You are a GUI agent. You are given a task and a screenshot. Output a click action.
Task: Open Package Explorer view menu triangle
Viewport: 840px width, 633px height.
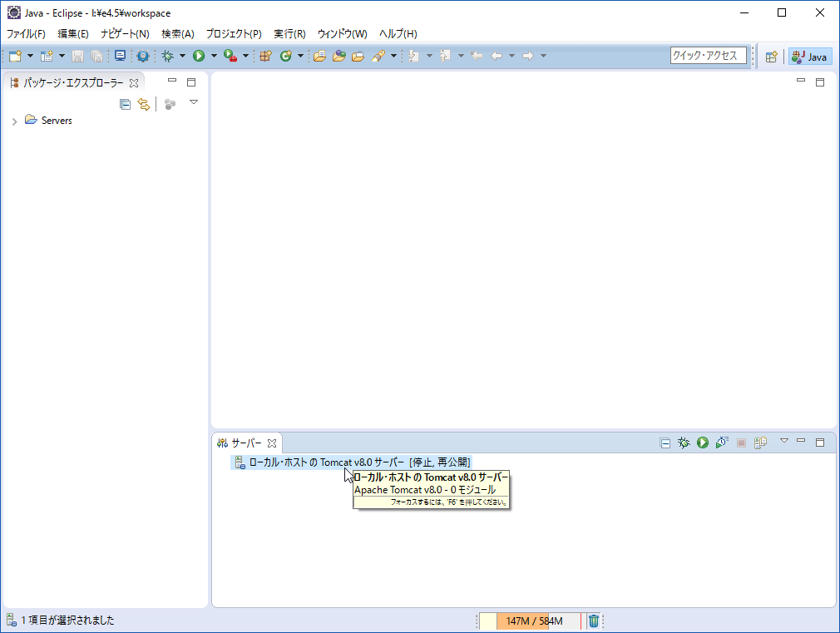pyautogui.click(x=194, y=102)
